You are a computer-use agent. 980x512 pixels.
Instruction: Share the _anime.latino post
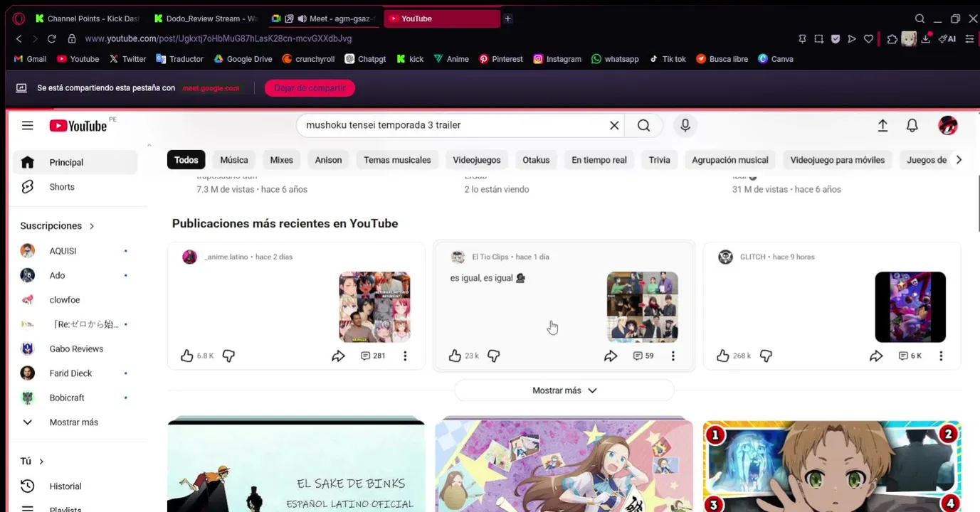338,356
